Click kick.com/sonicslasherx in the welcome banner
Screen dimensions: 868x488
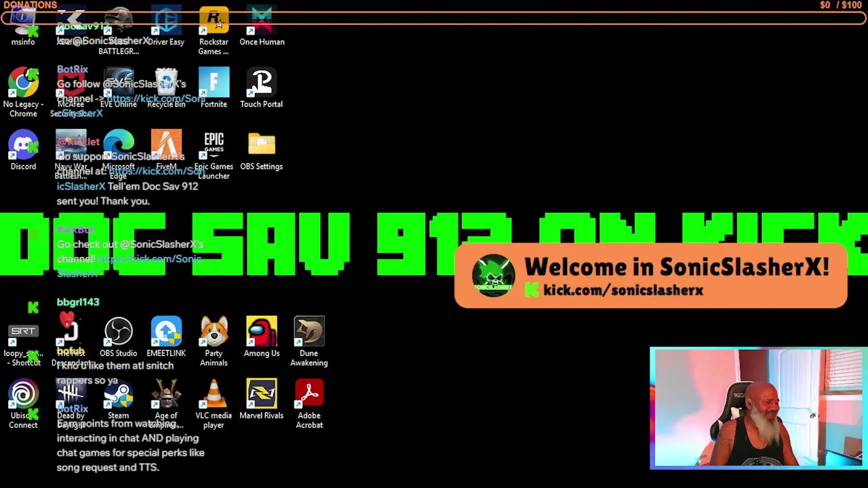click(623, 290)
